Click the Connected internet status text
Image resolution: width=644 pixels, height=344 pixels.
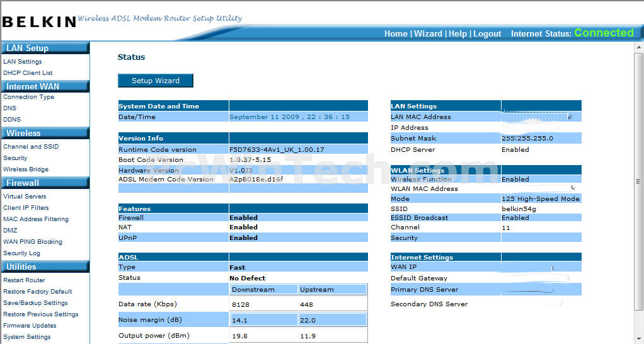(x=604, y=33)
